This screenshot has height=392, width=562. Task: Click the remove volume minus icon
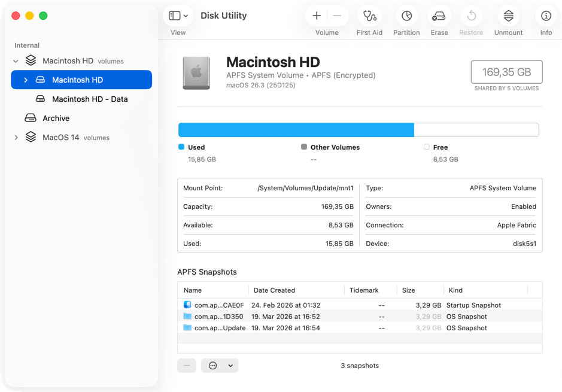click(337, 16)
